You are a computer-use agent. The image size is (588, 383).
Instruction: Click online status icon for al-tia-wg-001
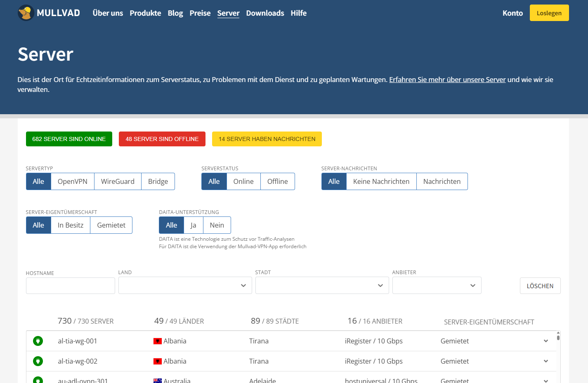coord(38,341)
